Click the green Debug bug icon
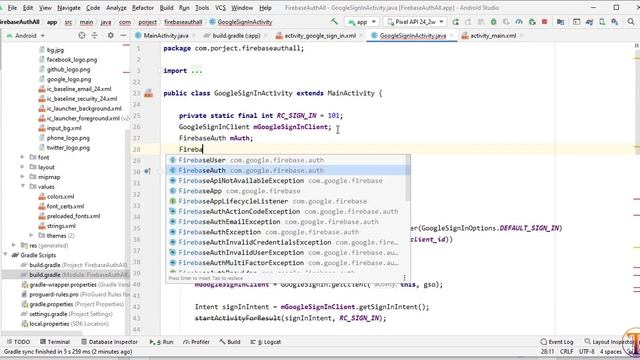This screenshot has height=360, width=640. coord(493,22)
